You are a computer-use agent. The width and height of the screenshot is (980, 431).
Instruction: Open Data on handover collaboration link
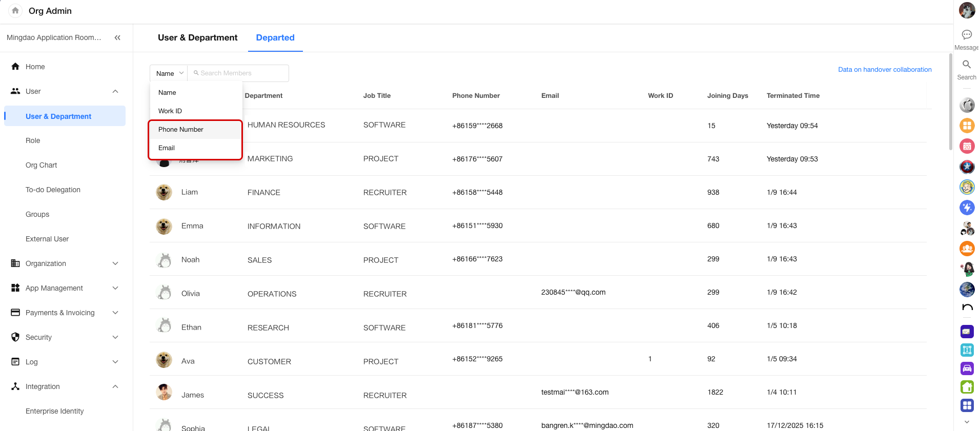(885, 70)
